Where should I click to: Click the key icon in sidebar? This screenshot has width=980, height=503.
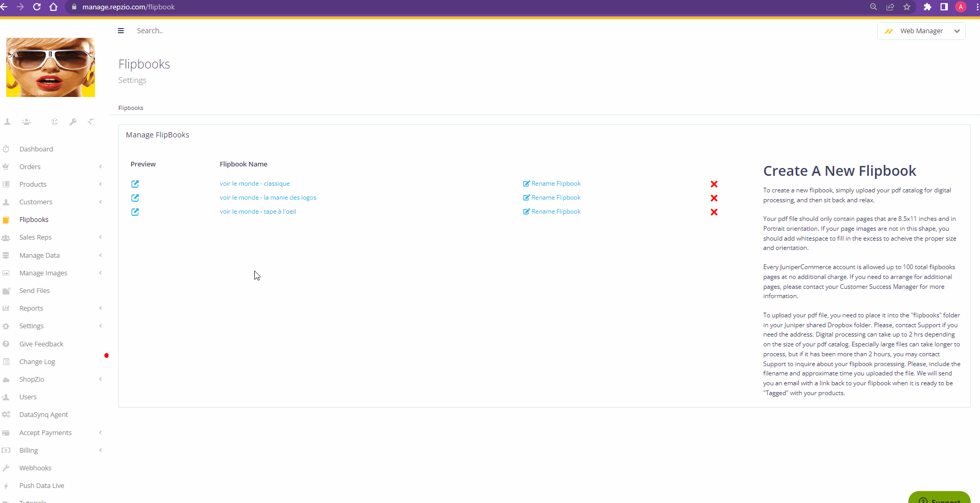point(73,122)
